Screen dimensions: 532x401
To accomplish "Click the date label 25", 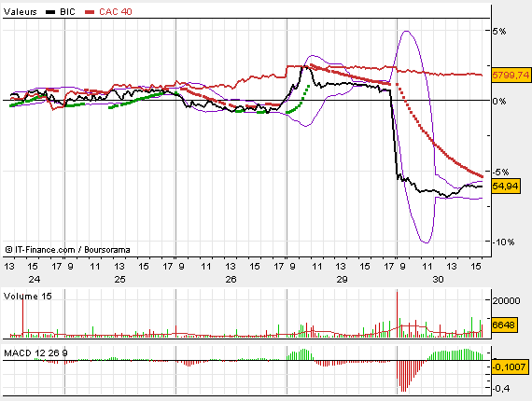I will (x=119, y=280).
